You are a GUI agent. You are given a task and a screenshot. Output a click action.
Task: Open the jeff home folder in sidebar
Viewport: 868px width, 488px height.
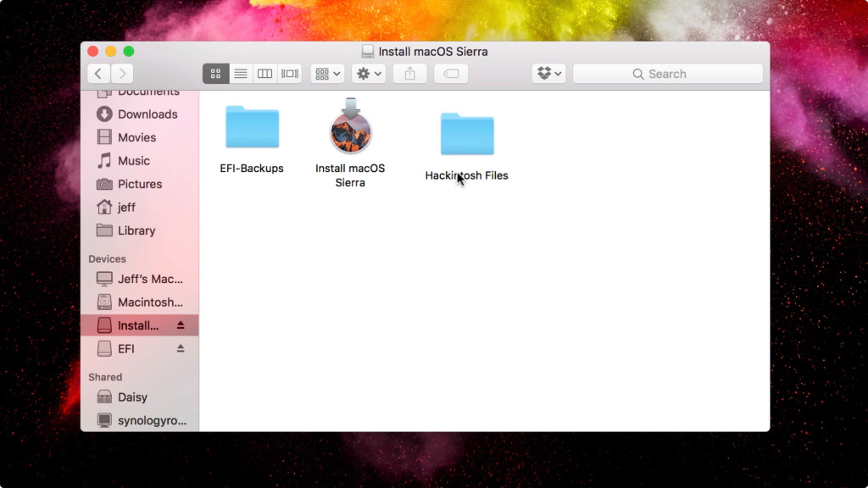pos(140,207)
